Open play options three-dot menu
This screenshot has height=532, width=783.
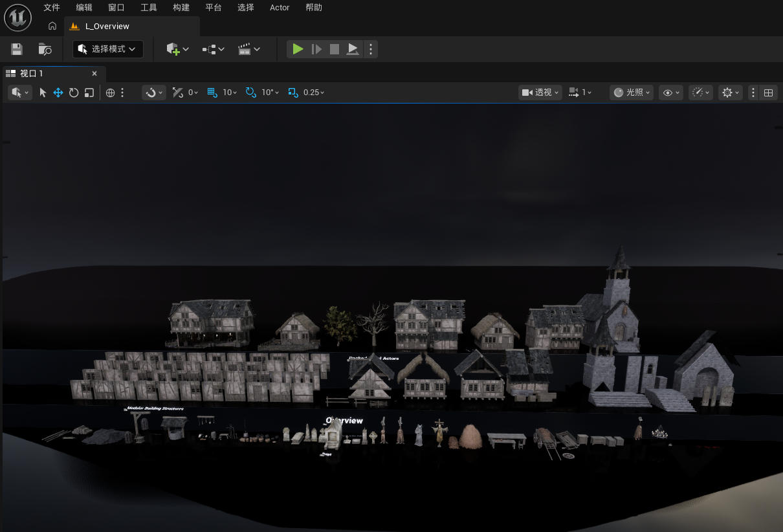coord(371,49)
